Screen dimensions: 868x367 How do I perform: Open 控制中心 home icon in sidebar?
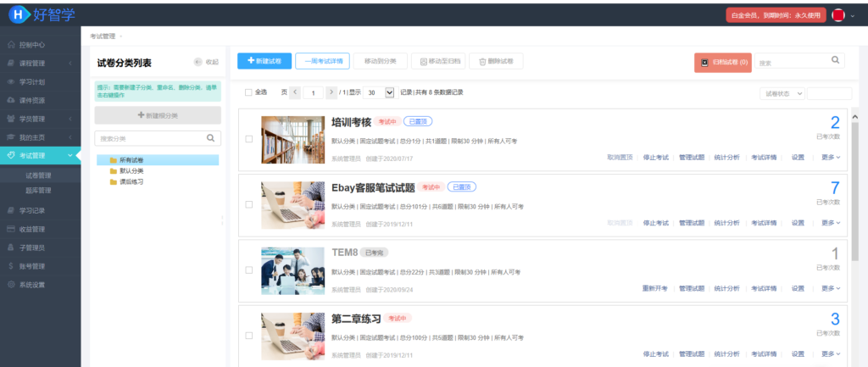click(x=12, y=45)
